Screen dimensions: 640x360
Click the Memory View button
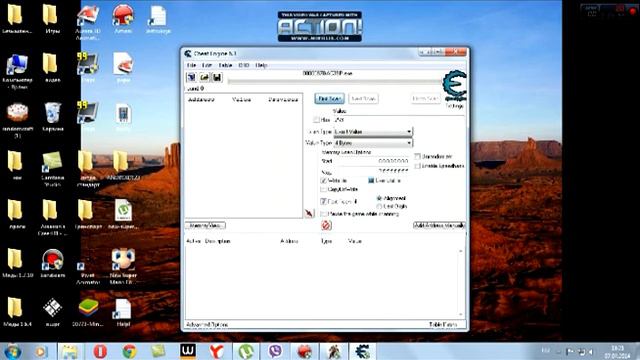coord(205,225)
